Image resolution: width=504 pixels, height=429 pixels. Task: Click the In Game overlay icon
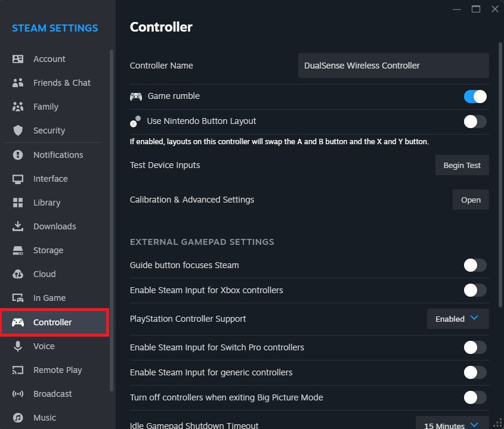(x=18, y=298)
